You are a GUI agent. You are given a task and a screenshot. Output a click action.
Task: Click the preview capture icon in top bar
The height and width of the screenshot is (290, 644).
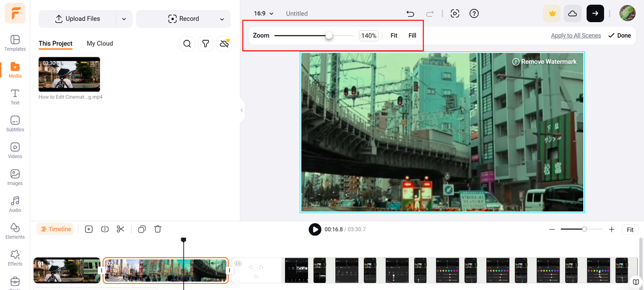pyautogui.click(x=455, y=14)
